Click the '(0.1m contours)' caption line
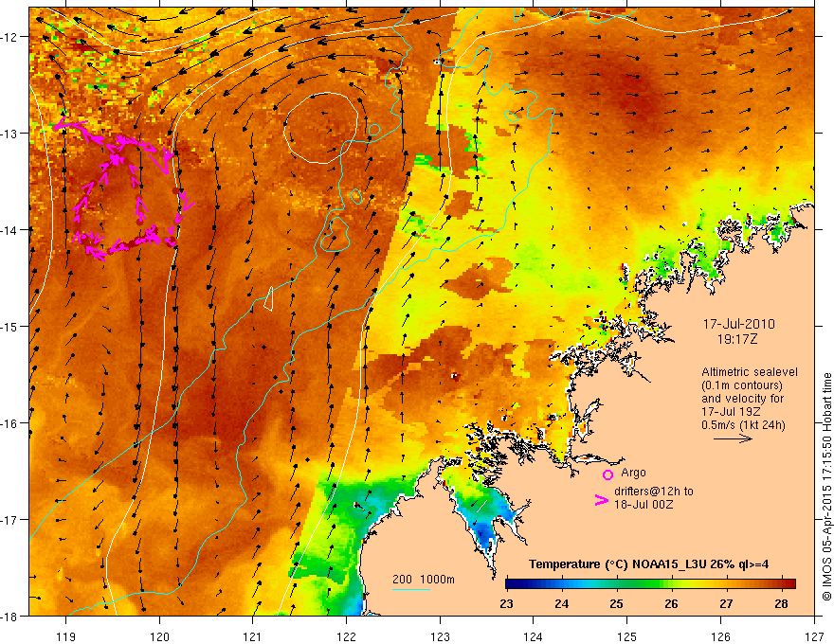Viewport: 834px width, 644px height. (x=742, y=385)
